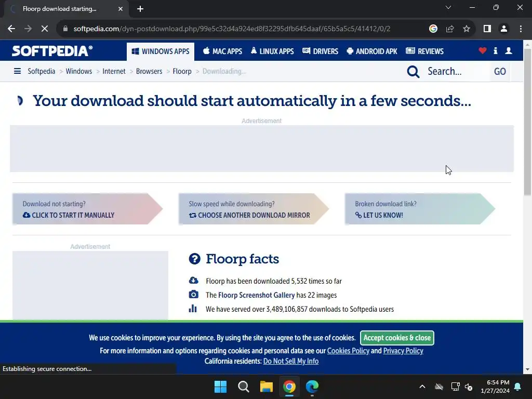Screen dimensions: 532x399
Task: Click the browser back arrow
Action: 11,29
